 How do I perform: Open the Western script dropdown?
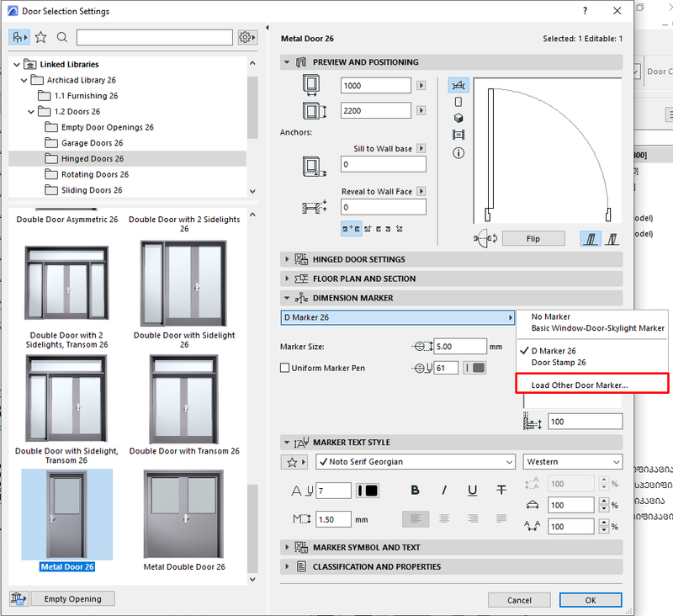(x=573, y=462)
